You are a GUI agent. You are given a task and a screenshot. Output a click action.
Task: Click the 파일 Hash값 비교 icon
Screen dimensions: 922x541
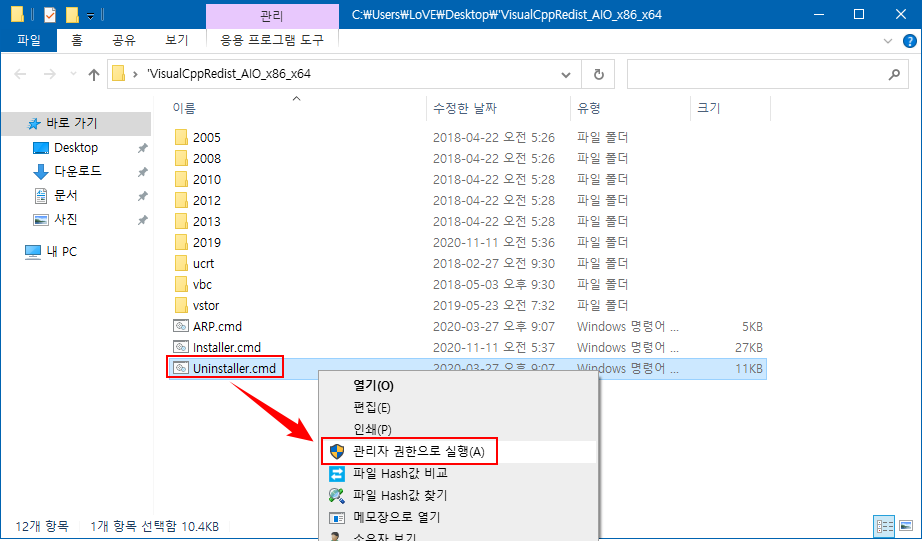click(x=337, y=473)
